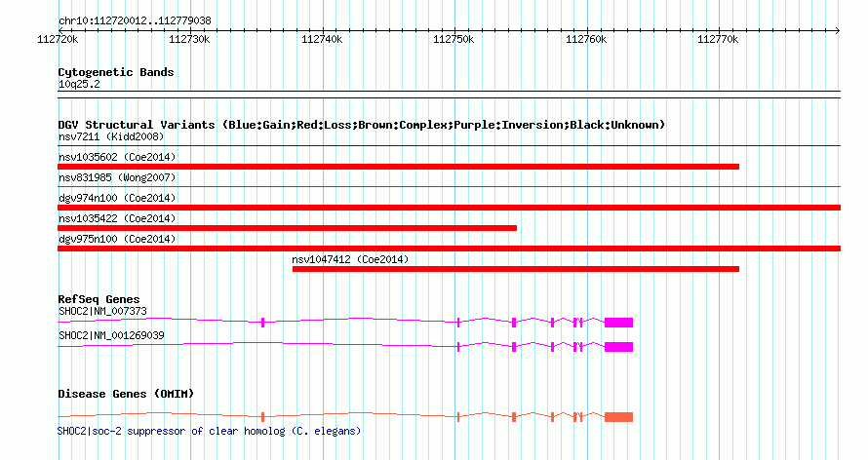Click the DGV Structural Variants track title

click(x=362, y=125)
